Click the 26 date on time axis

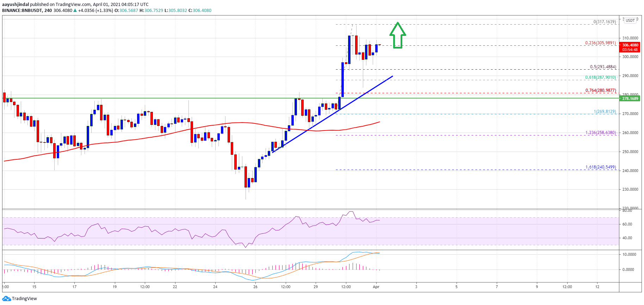(255, 287)
